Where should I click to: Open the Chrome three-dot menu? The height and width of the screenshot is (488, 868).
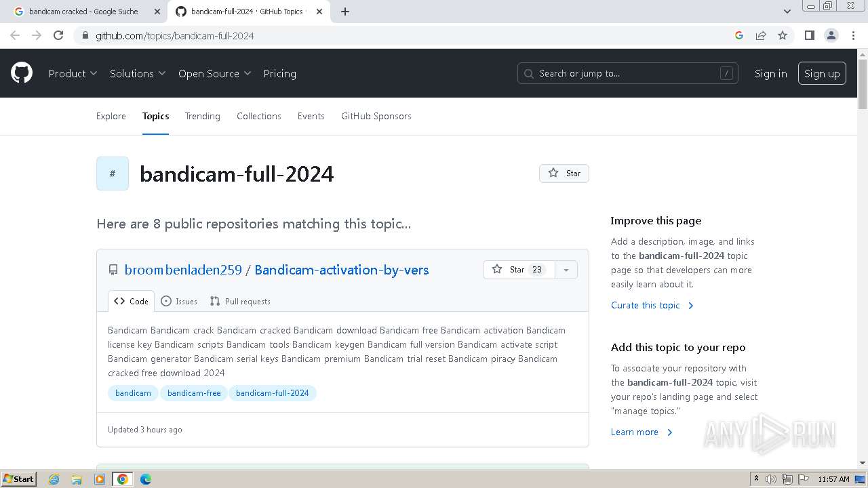point(854,35)
